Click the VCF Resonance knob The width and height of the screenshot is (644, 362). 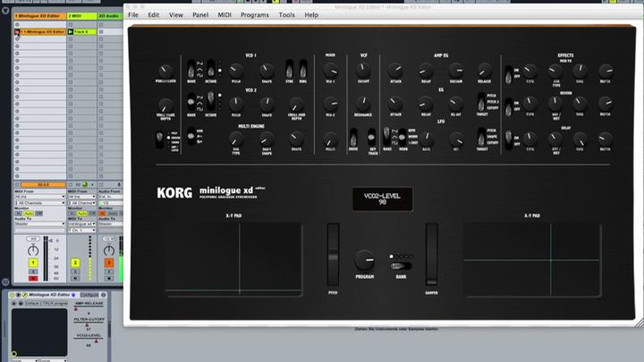click(x=363, y=104)
